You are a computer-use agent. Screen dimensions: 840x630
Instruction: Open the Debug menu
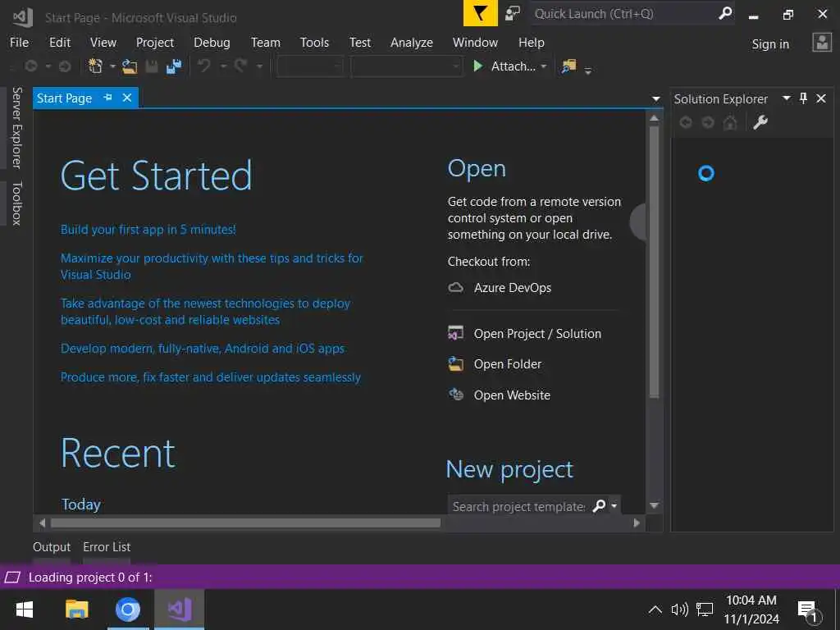tap(212, 43)
